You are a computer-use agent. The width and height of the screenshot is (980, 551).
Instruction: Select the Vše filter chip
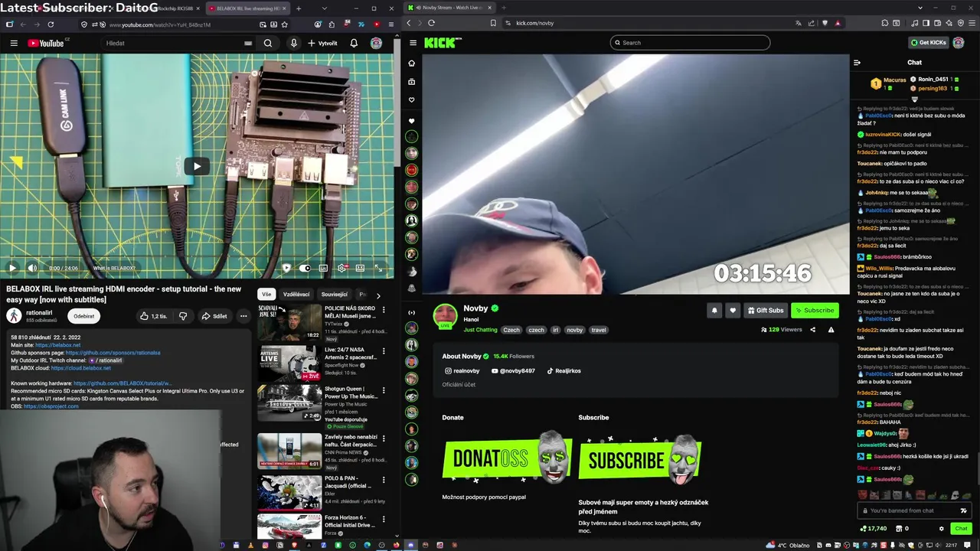[266, 295]
